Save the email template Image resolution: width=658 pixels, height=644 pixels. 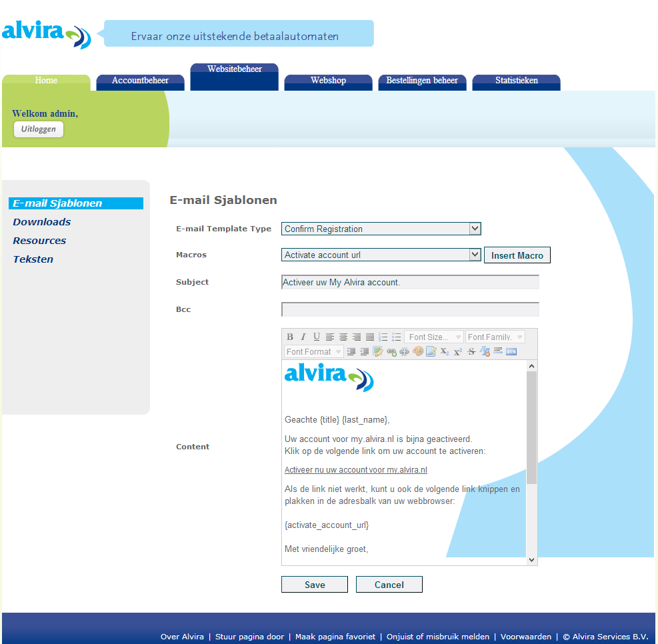(315, 585)
